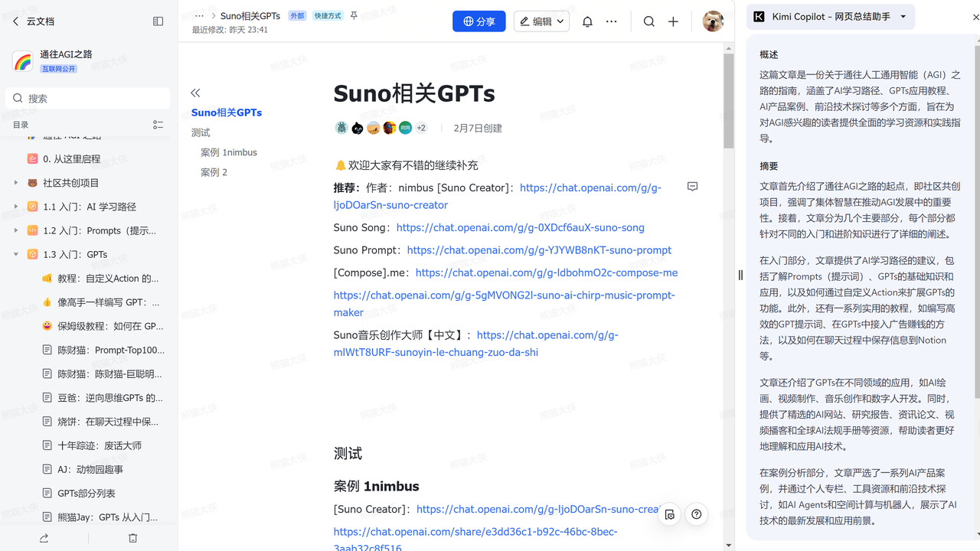Screen dimensions: 980x551
Task: Click the panel resize handle before Kimi sidebar
Action: [x=740, y=275]
